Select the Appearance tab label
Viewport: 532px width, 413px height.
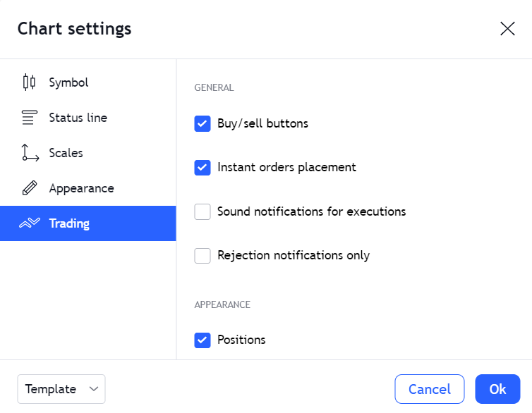click(81, 188)
